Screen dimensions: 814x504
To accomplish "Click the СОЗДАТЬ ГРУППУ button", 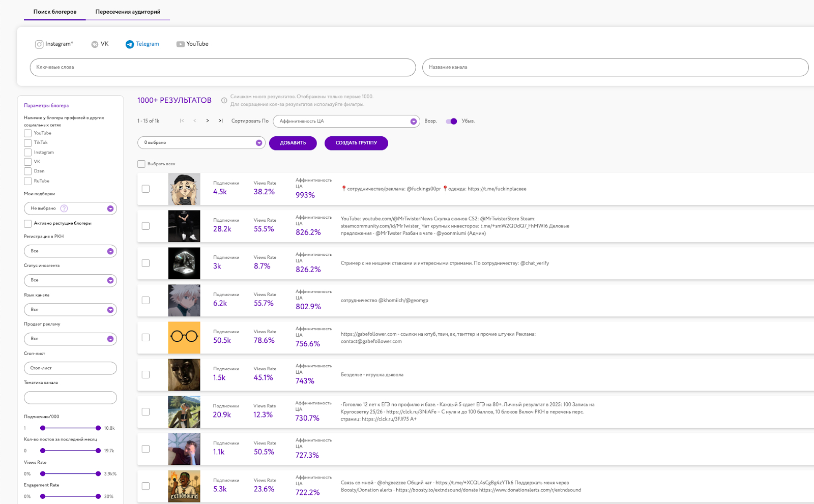I will (356, 143).
